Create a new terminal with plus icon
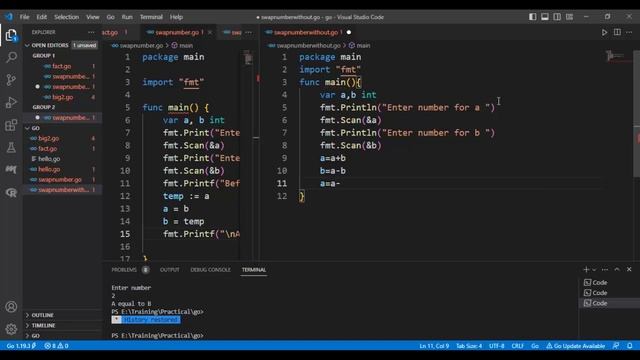This screenshot has width=640, height=360. 586,269
